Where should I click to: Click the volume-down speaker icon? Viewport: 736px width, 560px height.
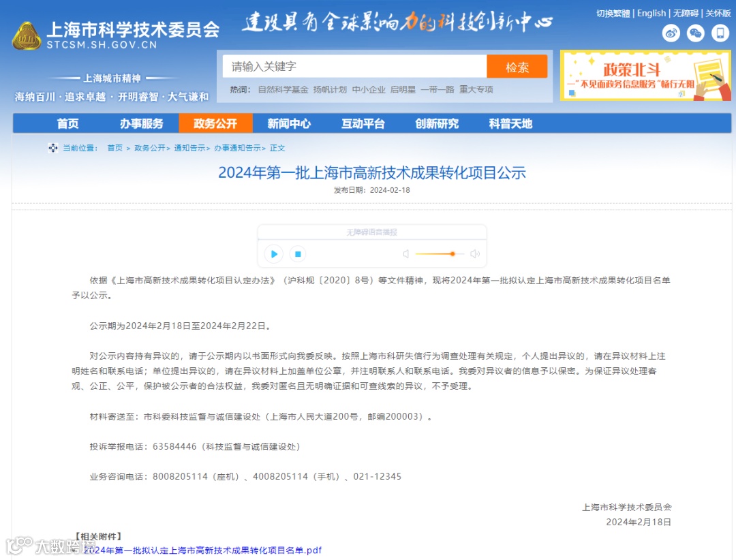coord(406,254)
